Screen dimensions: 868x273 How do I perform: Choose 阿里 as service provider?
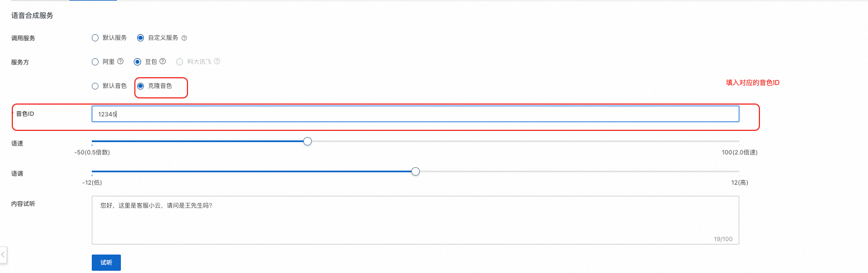pyautogui.click(x=95, y=62)
